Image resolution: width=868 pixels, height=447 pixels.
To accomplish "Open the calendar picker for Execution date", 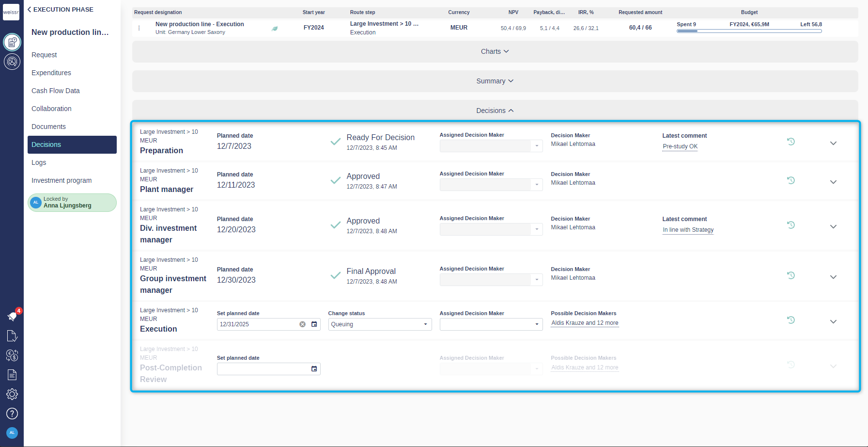I will [x=314, y=324].
